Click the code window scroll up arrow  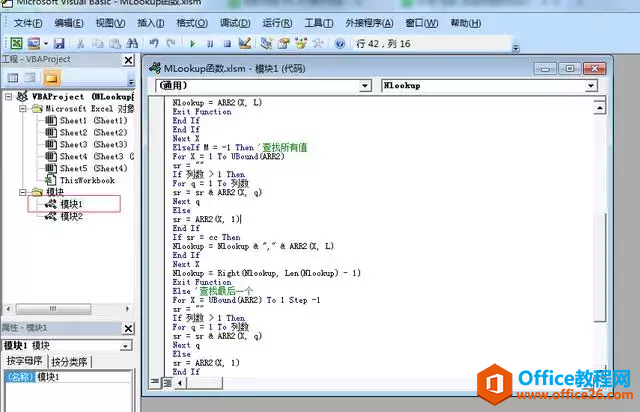point(599,108)
